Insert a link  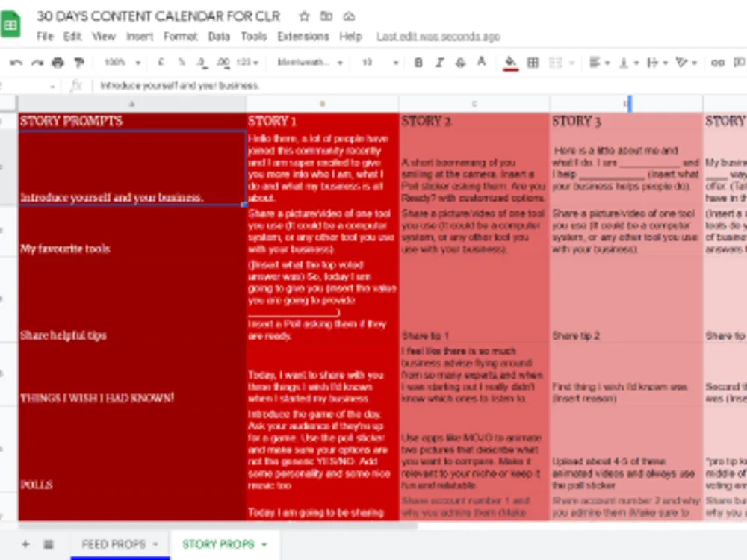pyautogui.click(x=717, y=63)
